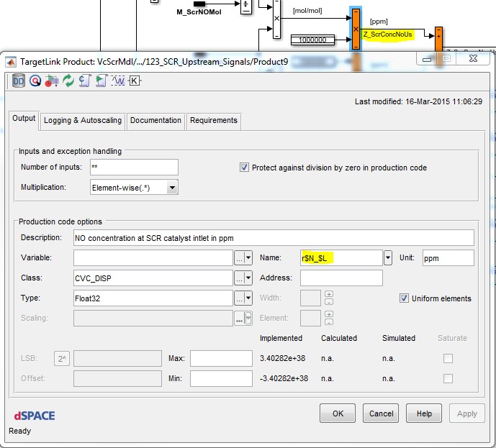Click the document with green arrow icon

[102, 81]
